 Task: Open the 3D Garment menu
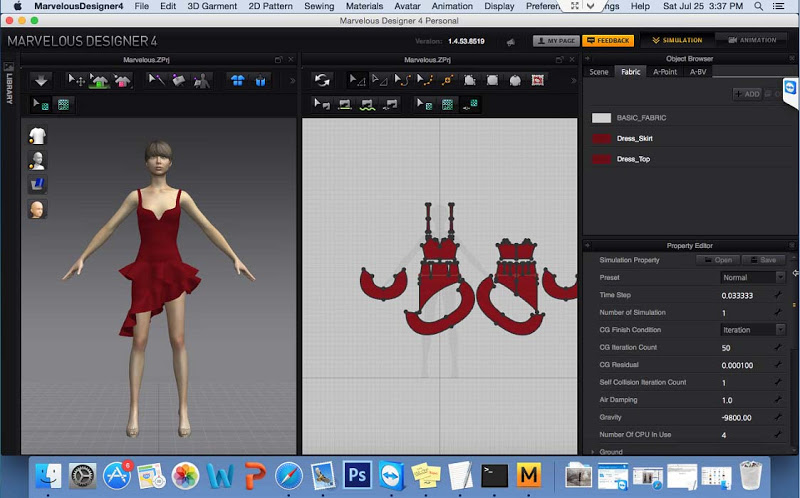[212, 6]
